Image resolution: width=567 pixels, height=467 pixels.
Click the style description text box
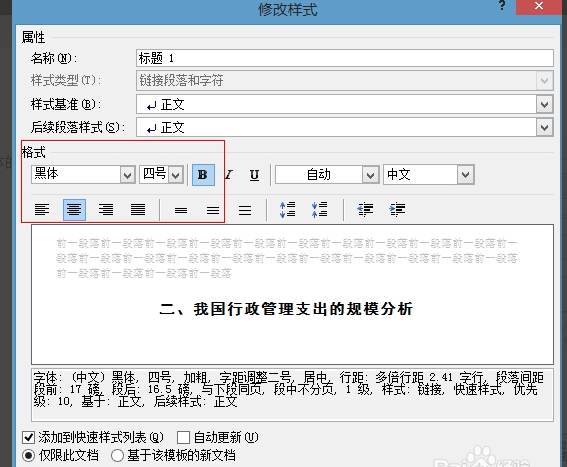tap(292, 395)
